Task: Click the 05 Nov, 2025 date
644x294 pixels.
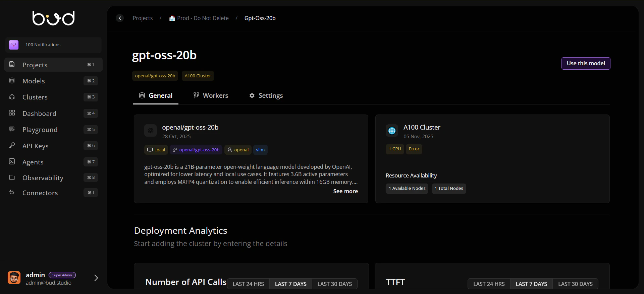Action: 418,137
